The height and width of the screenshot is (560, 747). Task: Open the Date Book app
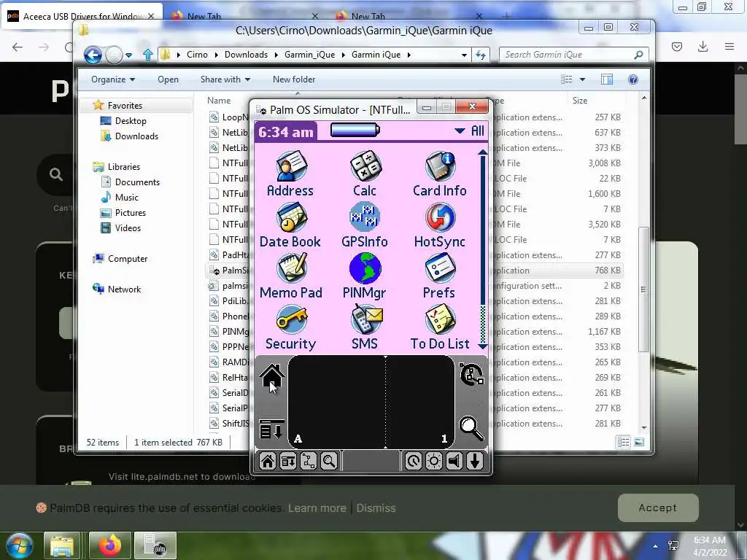[290, 225]
